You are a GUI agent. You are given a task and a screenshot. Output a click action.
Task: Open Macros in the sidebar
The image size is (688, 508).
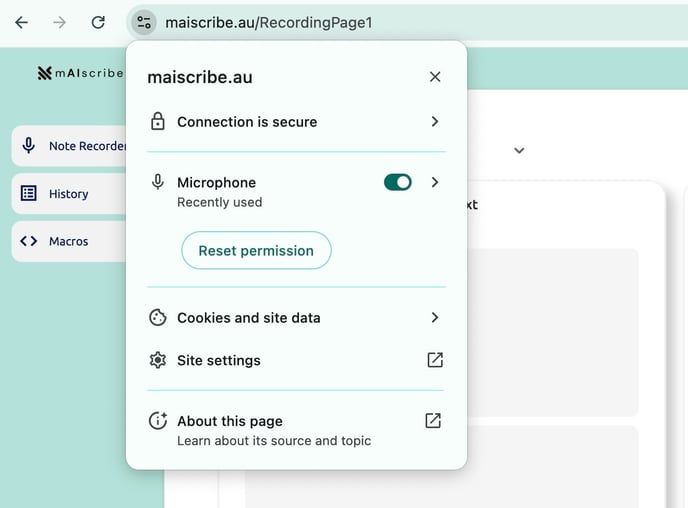pyautogui.click(x=69, y=241)
